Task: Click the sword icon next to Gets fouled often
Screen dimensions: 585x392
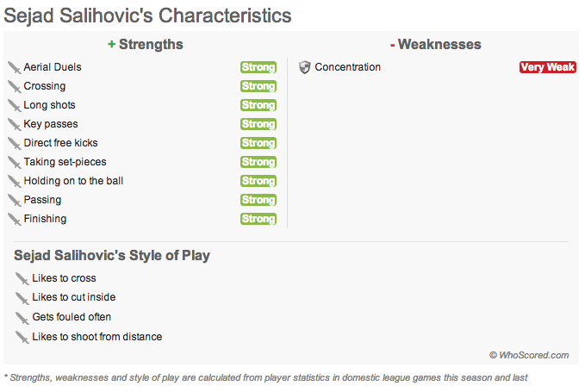Action: (22, 317)
